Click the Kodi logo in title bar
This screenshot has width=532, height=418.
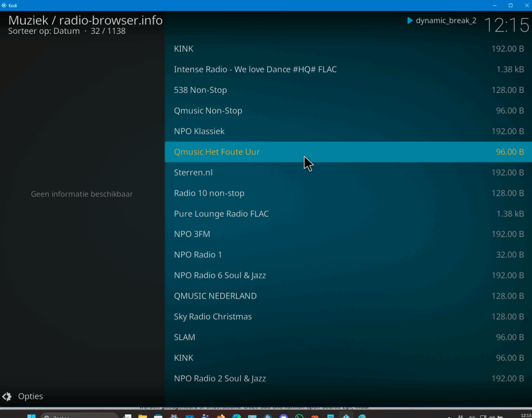click(x=4, y=5)
